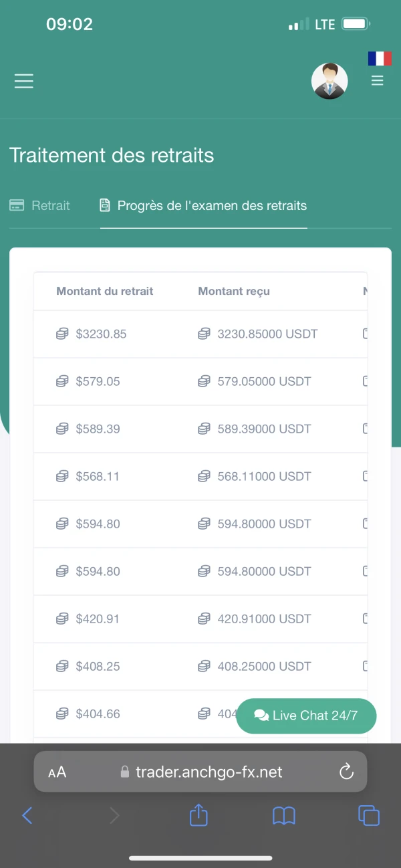This screenshot has height=868, width=401.
Task: Click the Montant reçu column header
Action: click(234, 291)
